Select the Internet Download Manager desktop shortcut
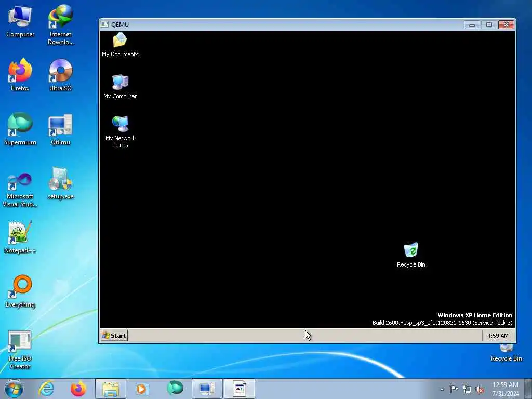 [x=60, y=25]
